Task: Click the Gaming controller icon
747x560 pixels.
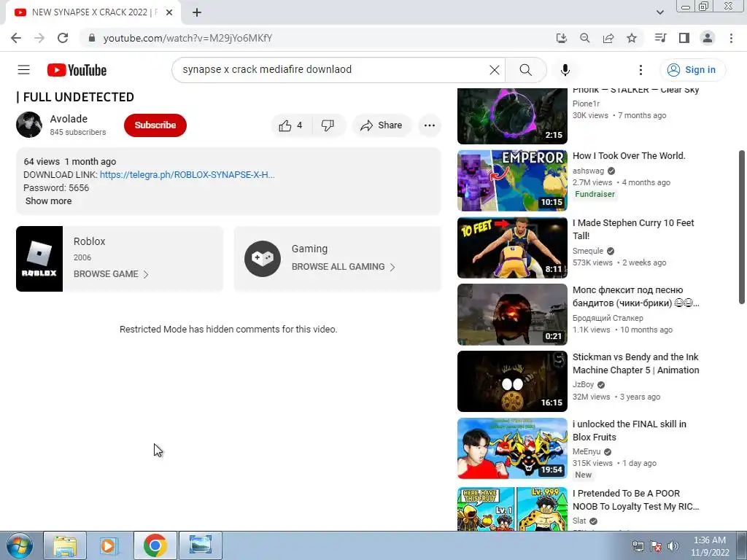Action: tap(263, 259)
